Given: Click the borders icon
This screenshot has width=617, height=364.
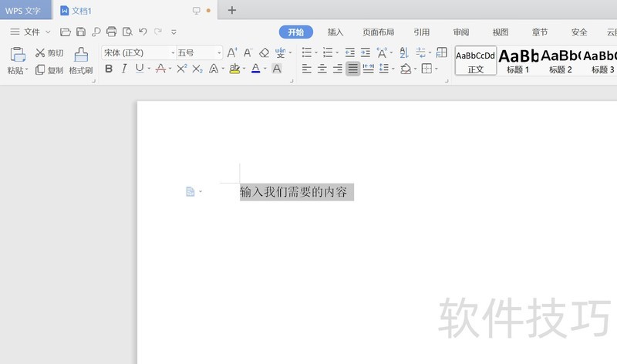Looking at the screenshot, I should coord(427,69).
